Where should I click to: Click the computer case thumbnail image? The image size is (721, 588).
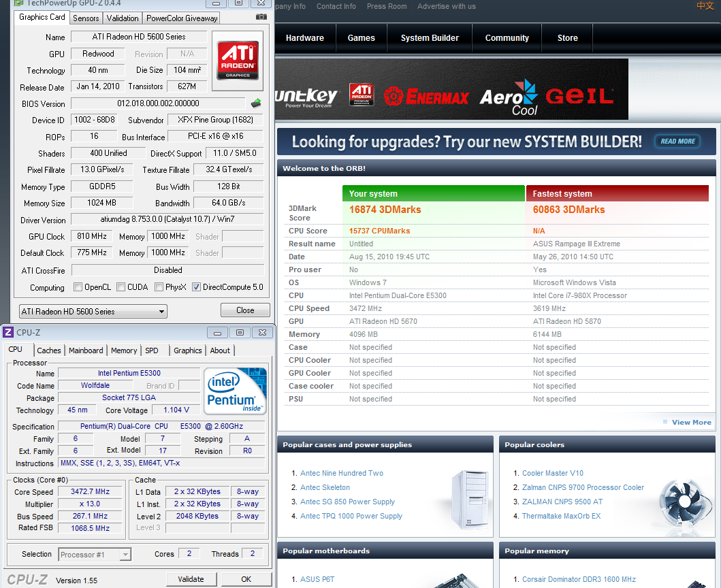coord(468,500)
